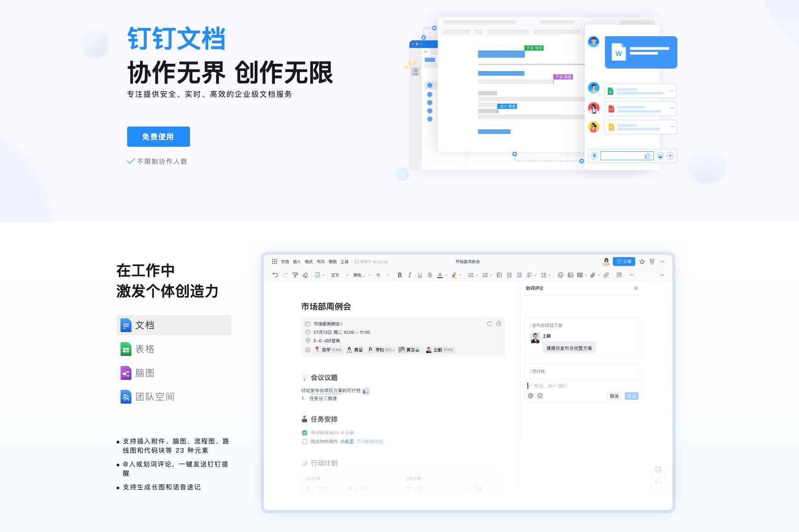Expand the bullet list dropdown arrow
The image size is (799, 532).
click(x=477, y=275)
